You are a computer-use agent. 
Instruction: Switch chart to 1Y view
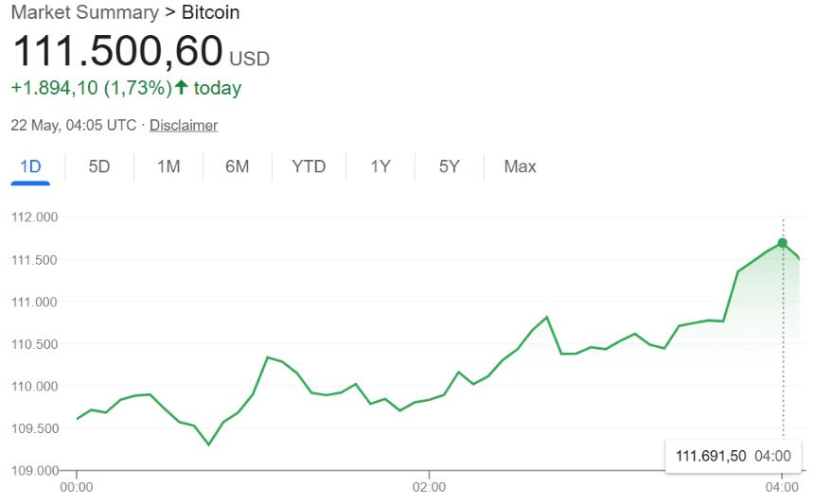380,166
